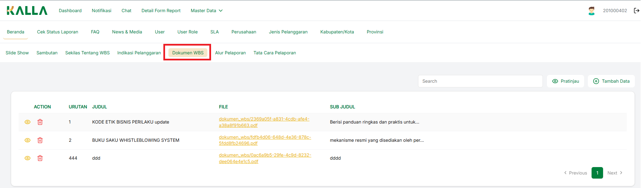Screen dimensions: 644x188
Task: Open the ddd row PDF file link
Action: point(265,158)
